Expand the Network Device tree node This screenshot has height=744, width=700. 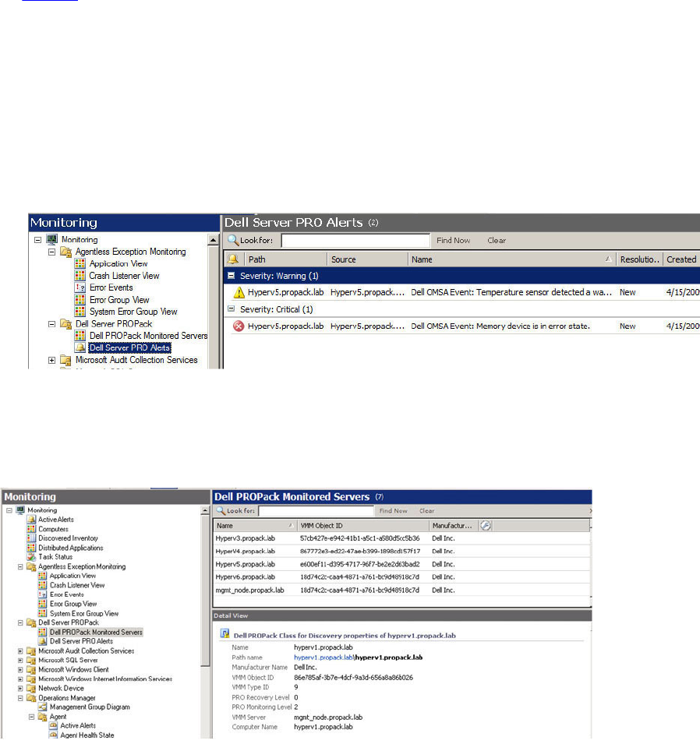20,688
